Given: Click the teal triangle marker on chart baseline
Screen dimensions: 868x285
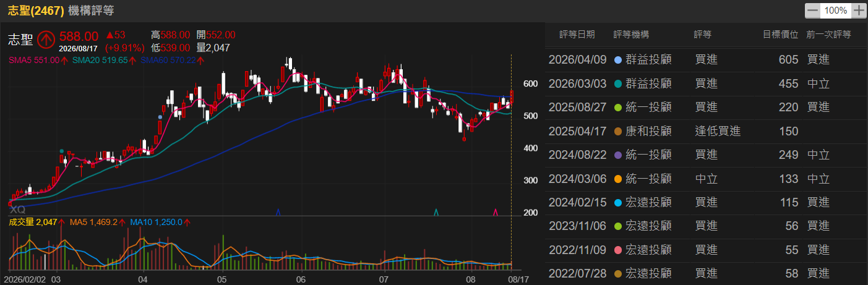Looking at the screenshot, I should [437, 212].
